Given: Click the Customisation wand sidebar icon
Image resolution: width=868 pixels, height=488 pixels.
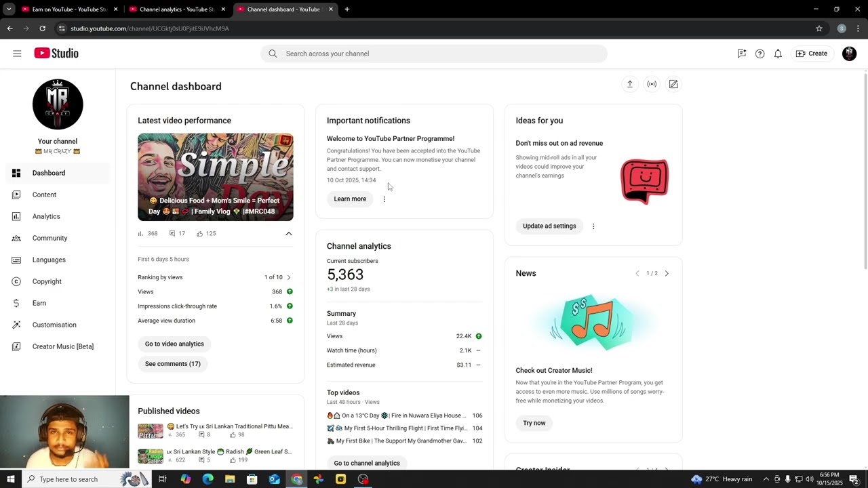Looking at the screenshot, I should click(x=16, y=325).
